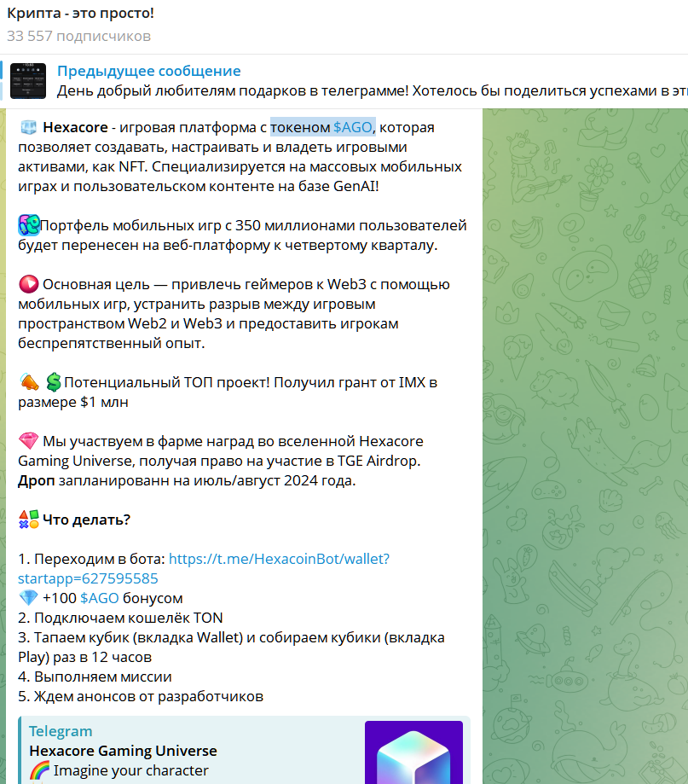This screenshot has height=784, width=688.
Task: Click the red play button emoji
Action: (28, 284)
